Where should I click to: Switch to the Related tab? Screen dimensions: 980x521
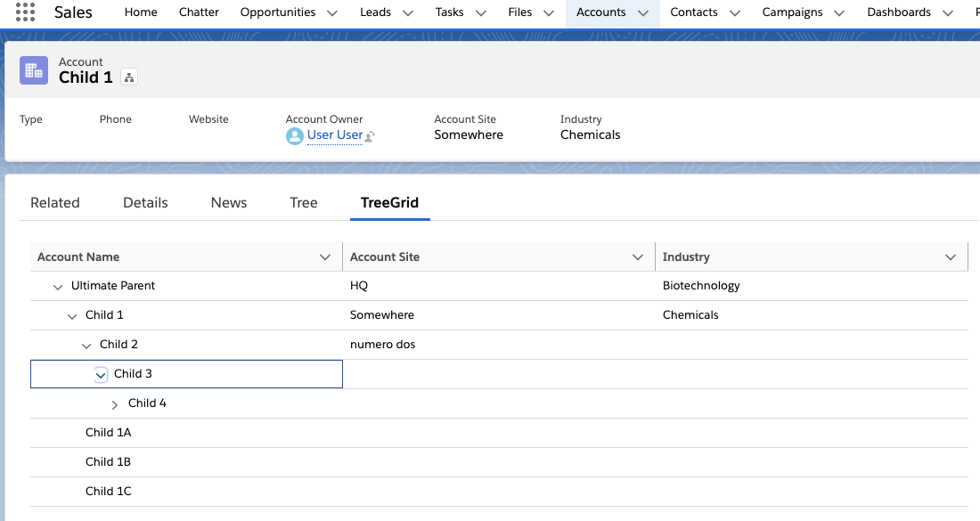click(x=55, y=203)
